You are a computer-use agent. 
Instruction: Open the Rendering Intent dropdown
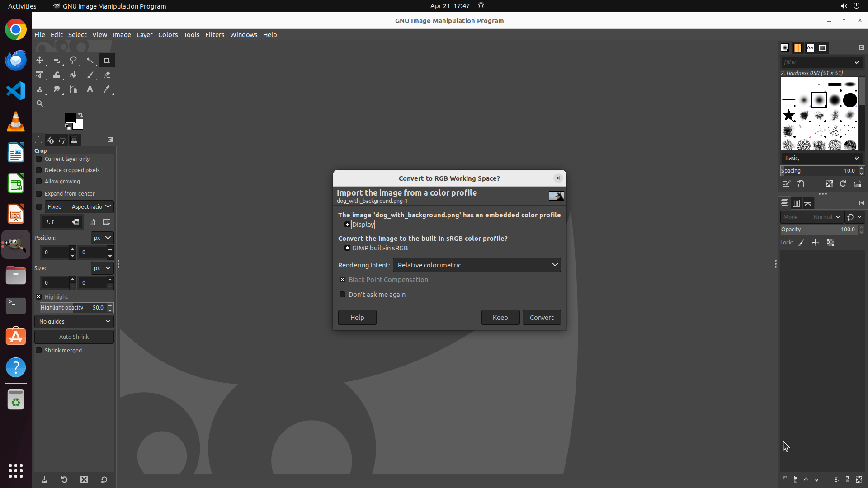(x=477, y=265)
